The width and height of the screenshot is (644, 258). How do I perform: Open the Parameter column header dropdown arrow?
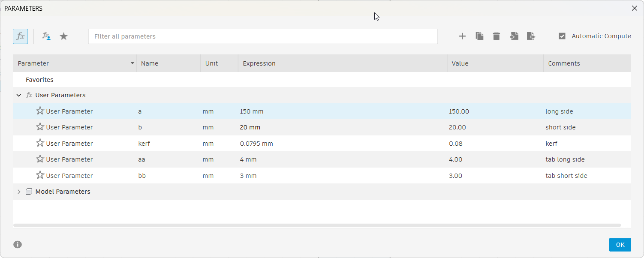132,63
